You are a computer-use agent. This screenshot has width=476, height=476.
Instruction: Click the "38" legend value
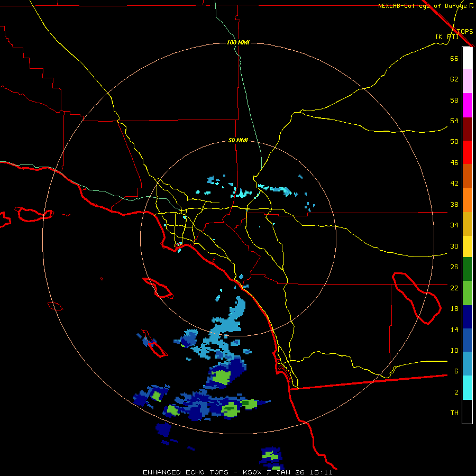point(454,204)
